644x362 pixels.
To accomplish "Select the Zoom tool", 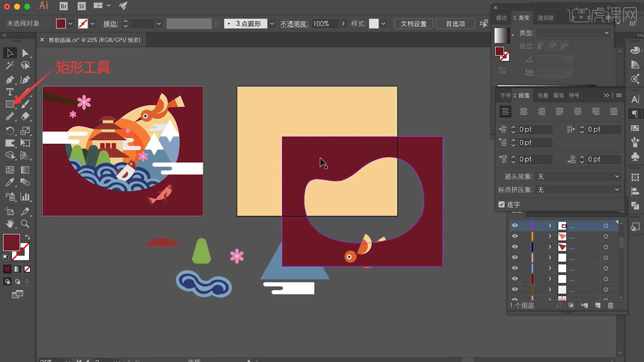I will [x=25, y=224].
